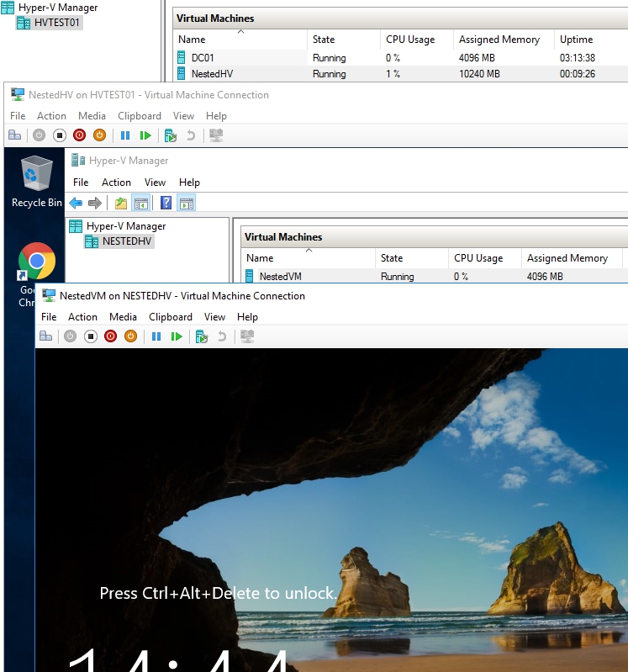The image size is (628, 672).
Task: Click green Reset icon in NestedHV connection toolbar
Action: 146,135
